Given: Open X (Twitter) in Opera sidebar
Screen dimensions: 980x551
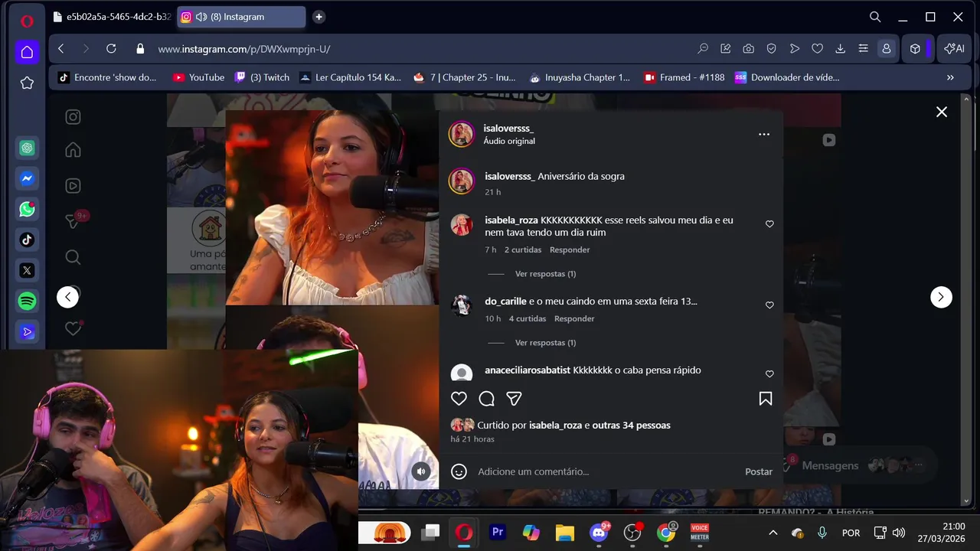Looking at the screenshot, I should pos(27,270).
